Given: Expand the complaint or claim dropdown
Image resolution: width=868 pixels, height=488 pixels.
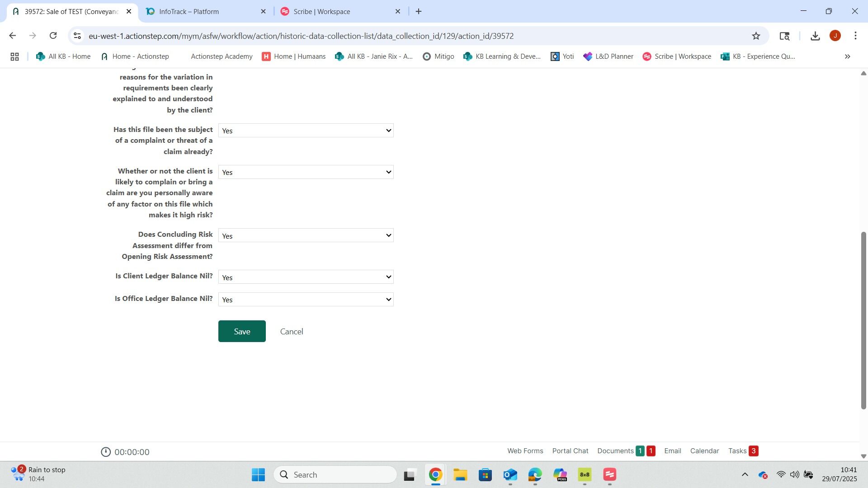Looking at the screenshot, I should 306,131.
